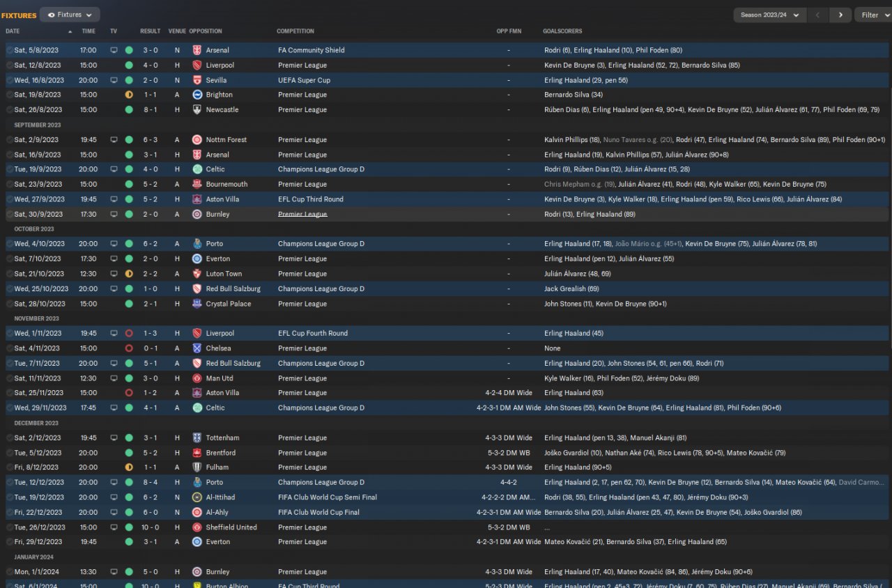Click UEFA Super Cup competition
The width and height of the screenshot is (892, 588).
point(305,80)
